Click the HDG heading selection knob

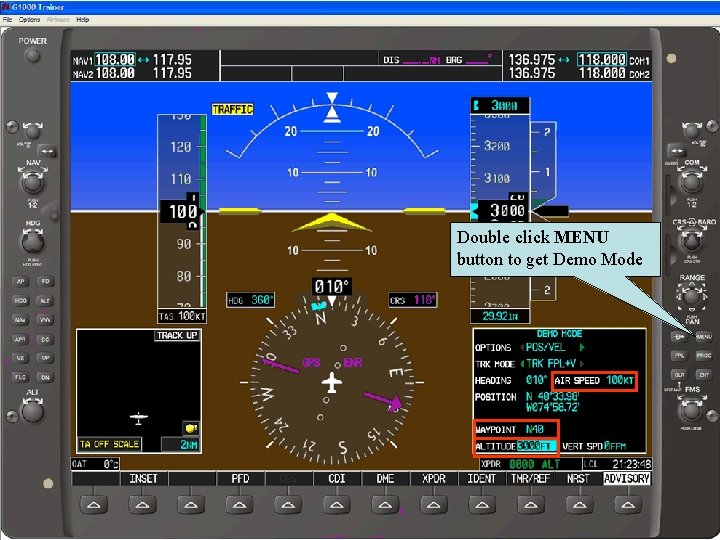[x=33, y=242]
